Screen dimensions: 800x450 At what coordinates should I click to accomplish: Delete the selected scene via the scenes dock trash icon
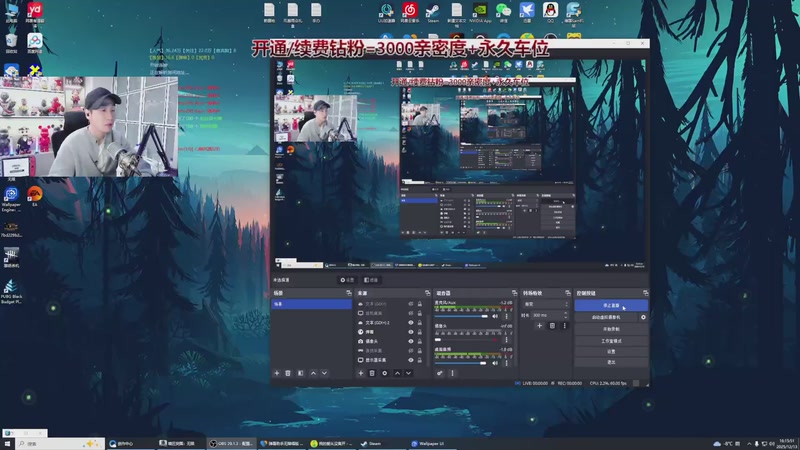click(288, 373)
